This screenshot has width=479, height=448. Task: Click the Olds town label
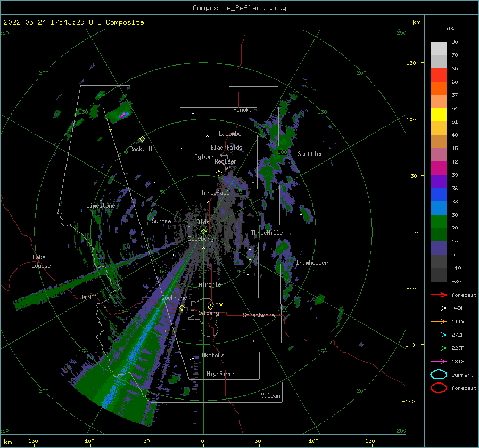[203, 222]
